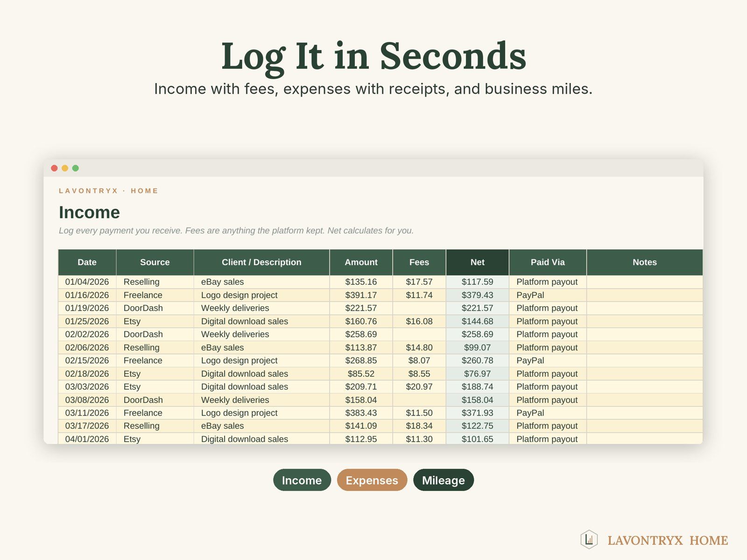Select net cell $188.74
Image resolution: width=747 pixels, height=560 pixels.
coord(478,386)
